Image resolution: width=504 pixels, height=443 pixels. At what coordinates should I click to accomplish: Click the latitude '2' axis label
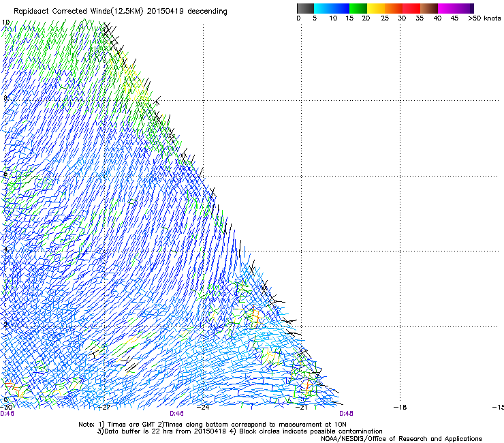pyautogui.click(x=5, y=324)
